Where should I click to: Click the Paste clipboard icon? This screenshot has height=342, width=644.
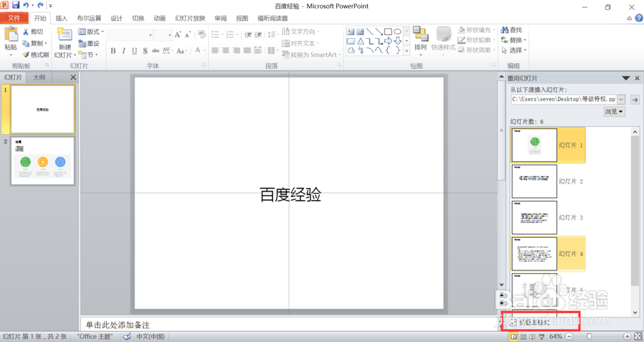coord(11,34)
